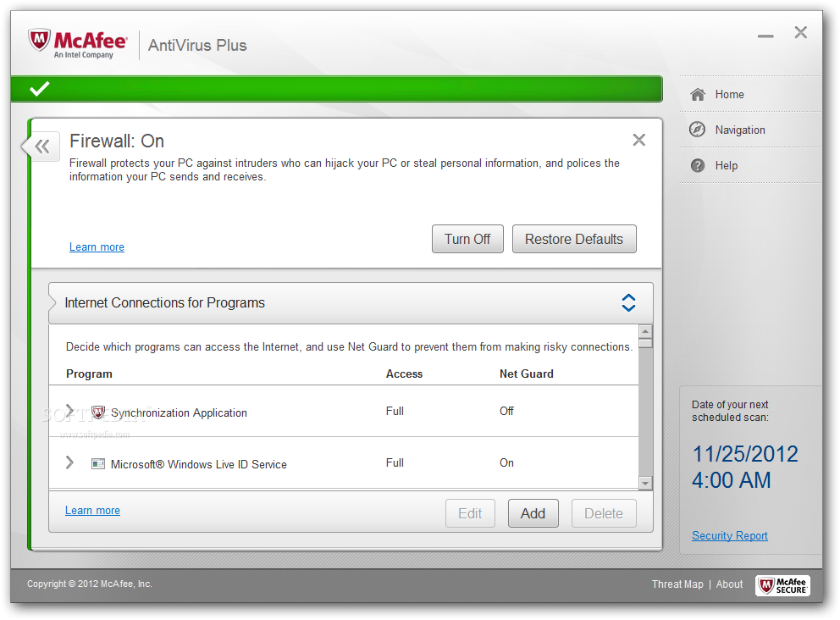Open Learn more link beside the Edit button
The height and width of the screenshot is (620, 840).
[92, 511]
